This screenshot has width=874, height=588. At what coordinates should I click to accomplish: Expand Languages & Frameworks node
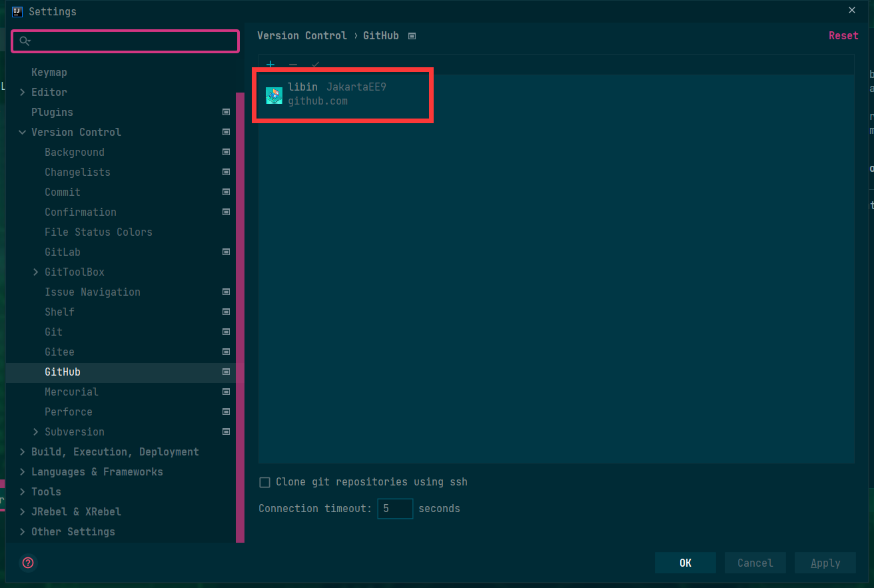pos(23,471)
